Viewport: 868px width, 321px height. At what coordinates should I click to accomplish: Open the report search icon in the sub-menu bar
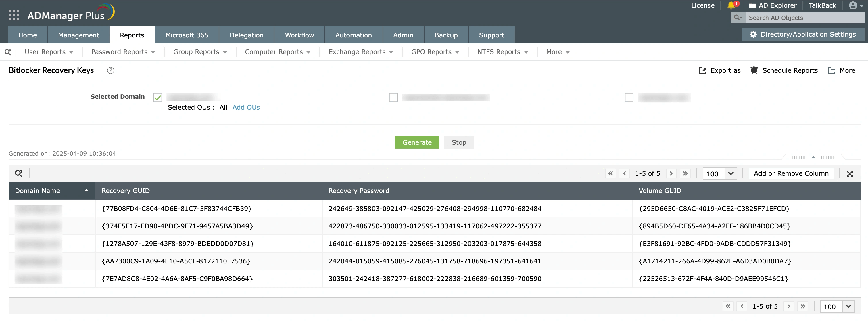(8, 52)
